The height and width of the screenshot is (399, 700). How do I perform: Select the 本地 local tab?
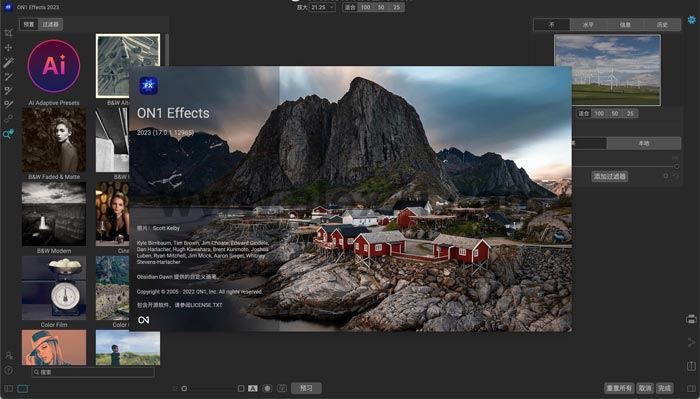[x=644, y=143]
